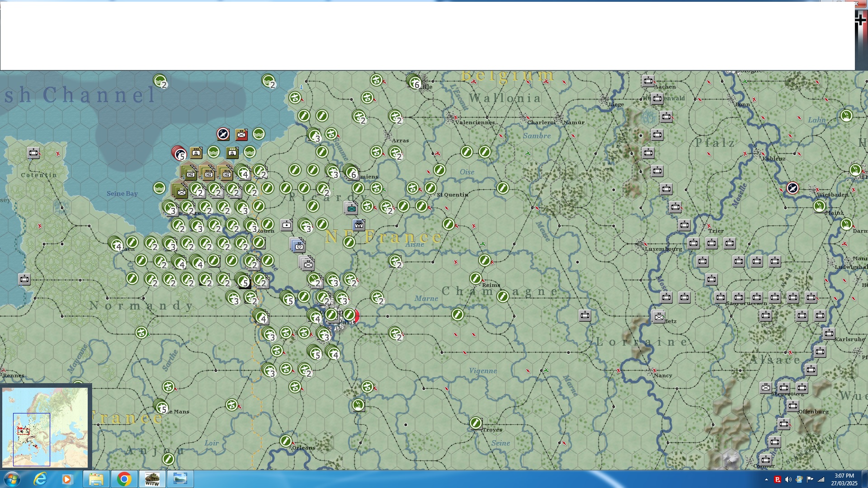Viewport: 868px width, 488px height.
Task: Select the German counter at Offenburg
Action: (x=793, y=406)
